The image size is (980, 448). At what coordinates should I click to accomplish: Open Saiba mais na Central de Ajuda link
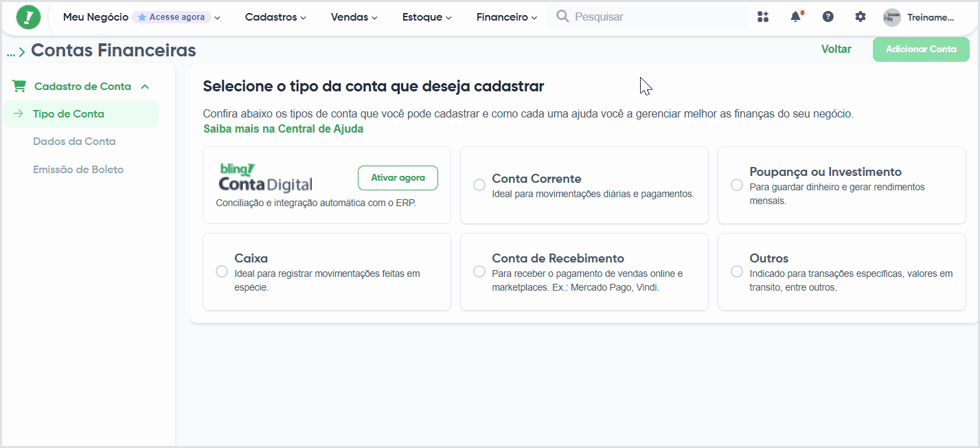click(284, 128)
